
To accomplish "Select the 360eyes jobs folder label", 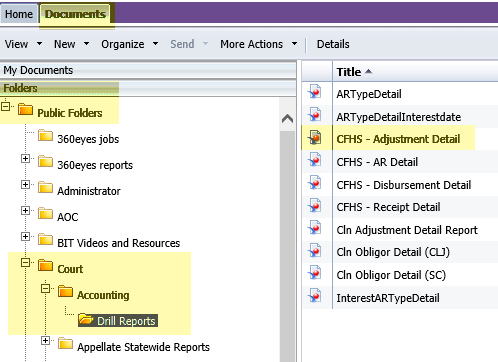I will point(88,139).
